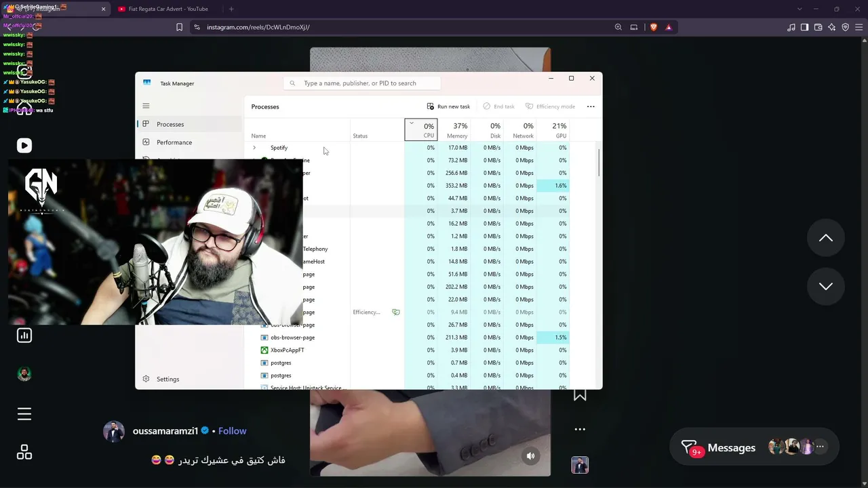
Task: Sort processes by Disk column
Action: (x=488, y=129)
